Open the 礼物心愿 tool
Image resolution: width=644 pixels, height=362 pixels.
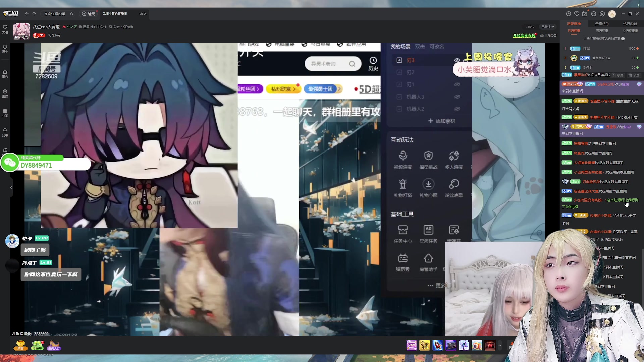click(428, 188)
